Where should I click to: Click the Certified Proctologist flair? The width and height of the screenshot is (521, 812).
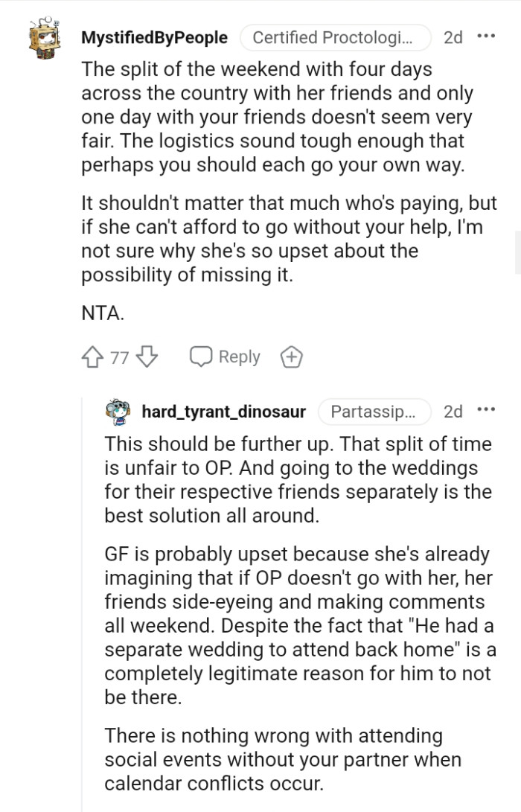pyautogui.click(x=336, y=37)
